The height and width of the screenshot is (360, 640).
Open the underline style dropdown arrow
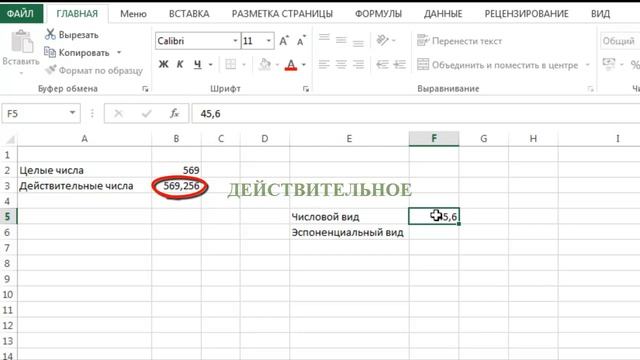(x=211, y=64)
